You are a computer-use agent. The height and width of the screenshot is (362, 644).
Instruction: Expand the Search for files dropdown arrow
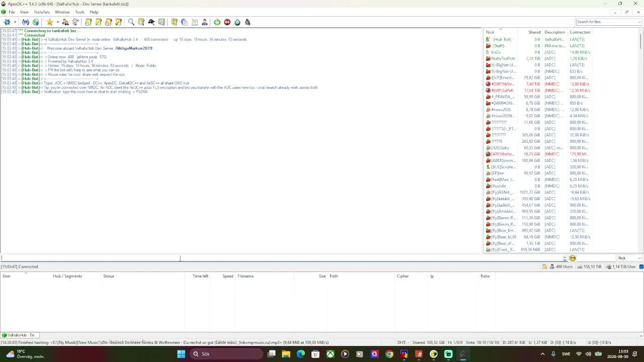639,22
